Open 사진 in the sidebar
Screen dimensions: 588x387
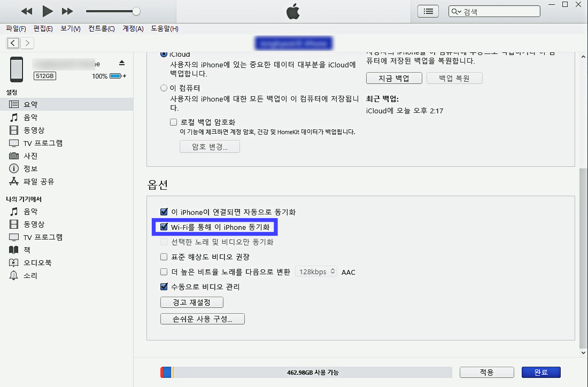[x=66, y=156]
